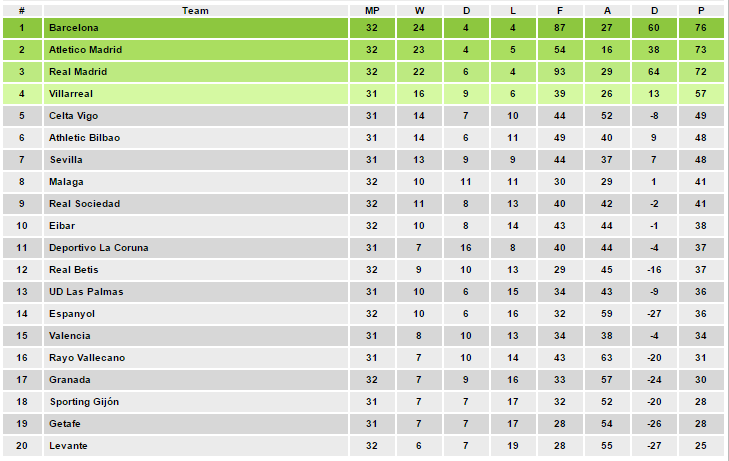The height and width of the screenshot is (461, 729).
Task: Click Real Madrid's 93 goals-for cell
Action: [559, 72]
